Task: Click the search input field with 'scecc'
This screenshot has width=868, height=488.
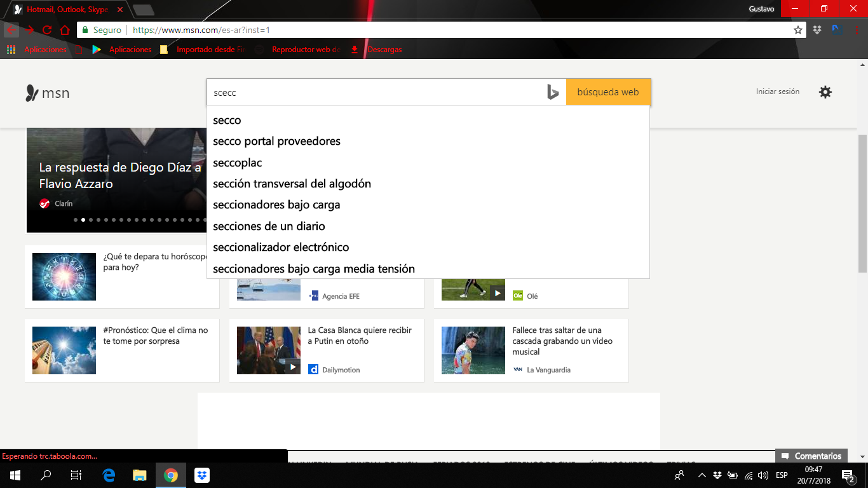Action: point(375,93)
